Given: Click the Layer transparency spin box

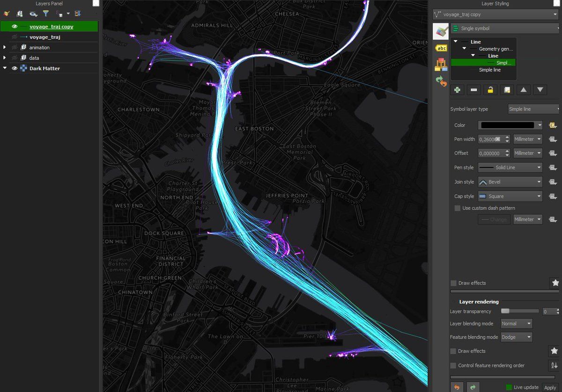Looking at the screenshot, I should point(551,311).
